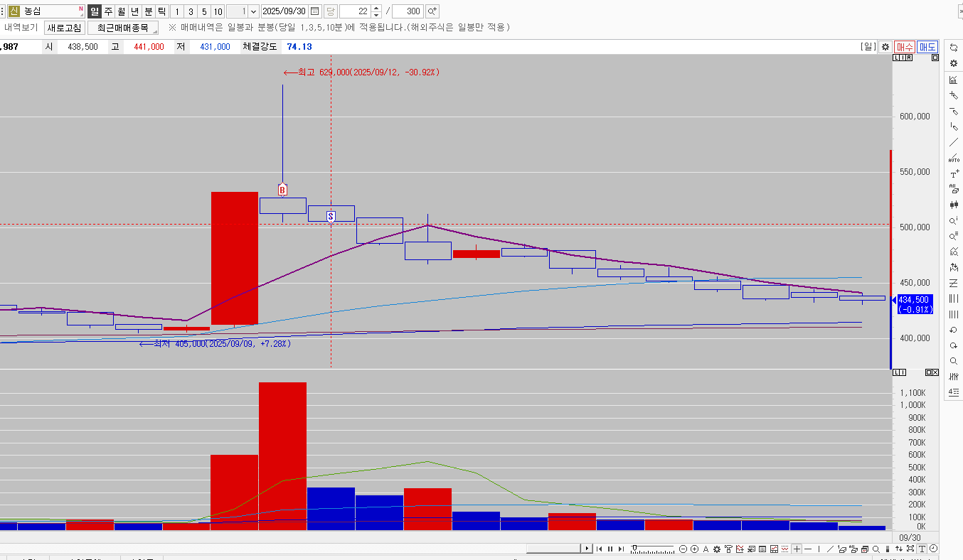Click the chart settings gear near 매수
The image size is (963, 560).
click(885, 47)
